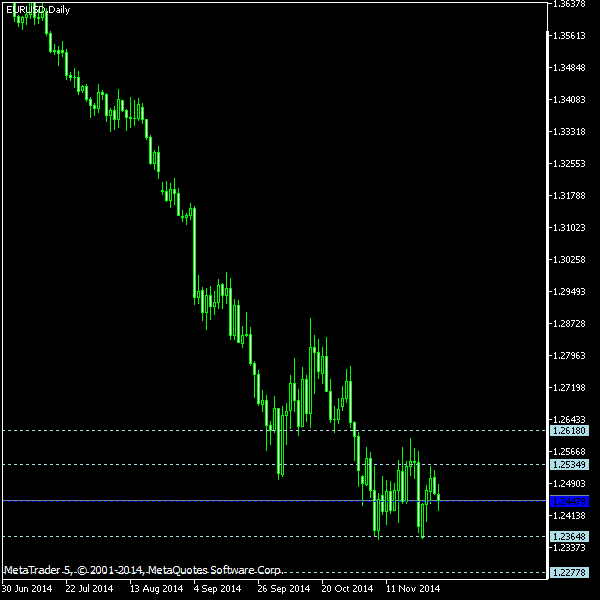The width and height of the screenshot is (600, 600).
Task: Click the 1.31023 price scale value
Action: tap(569, 228)
